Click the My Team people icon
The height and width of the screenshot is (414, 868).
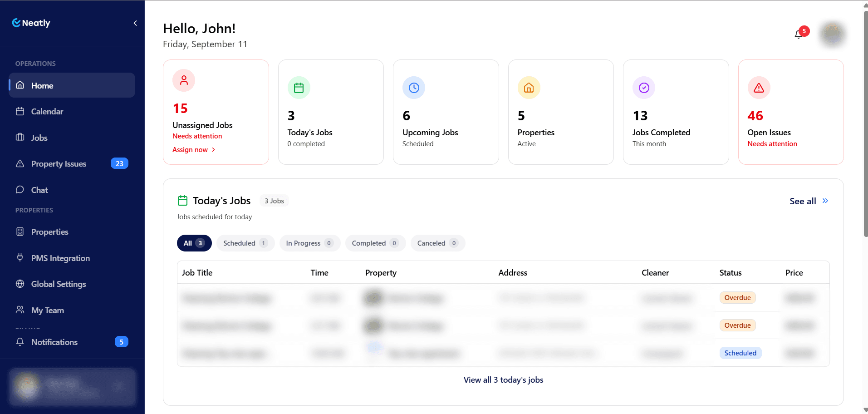pos(20,310)
